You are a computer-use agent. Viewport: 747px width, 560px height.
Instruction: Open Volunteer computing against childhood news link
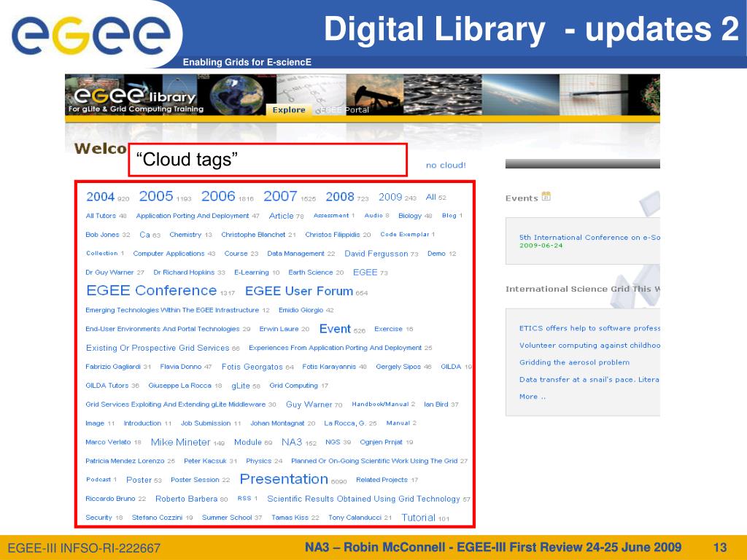click(589, 345)
